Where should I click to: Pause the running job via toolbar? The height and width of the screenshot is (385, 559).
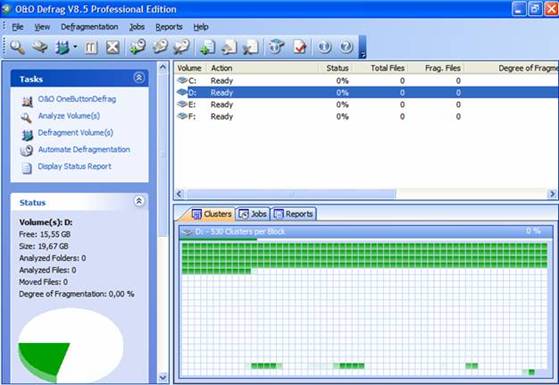(91, 47)
